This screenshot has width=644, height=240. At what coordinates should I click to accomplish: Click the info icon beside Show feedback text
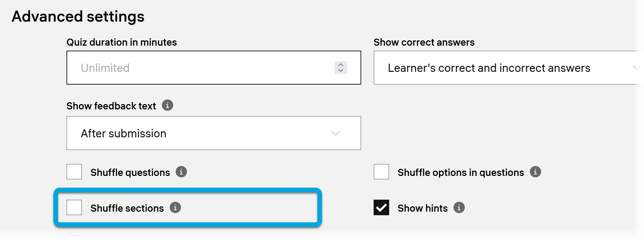coord(168,105)
